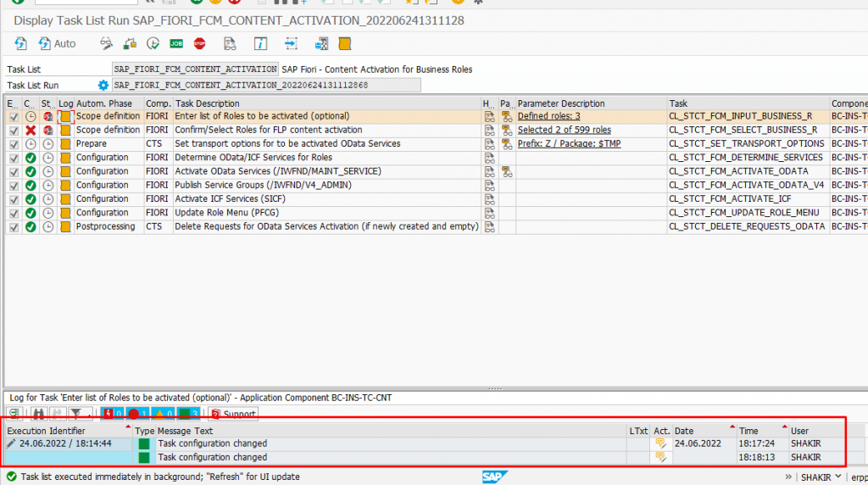Click the blue arrow dotted-box icon
The height and width of the screenshot is (485, 868).
[x=292, y=44]
